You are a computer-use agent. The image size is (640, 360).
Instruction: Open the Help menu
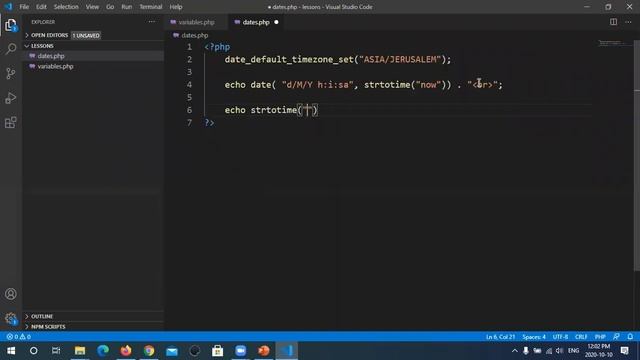pyautogui.click(x=176, y=7)
